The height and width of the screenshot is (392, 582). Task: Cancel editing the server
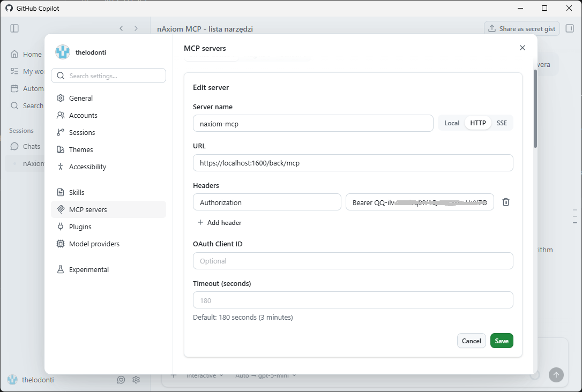[472, 341]
